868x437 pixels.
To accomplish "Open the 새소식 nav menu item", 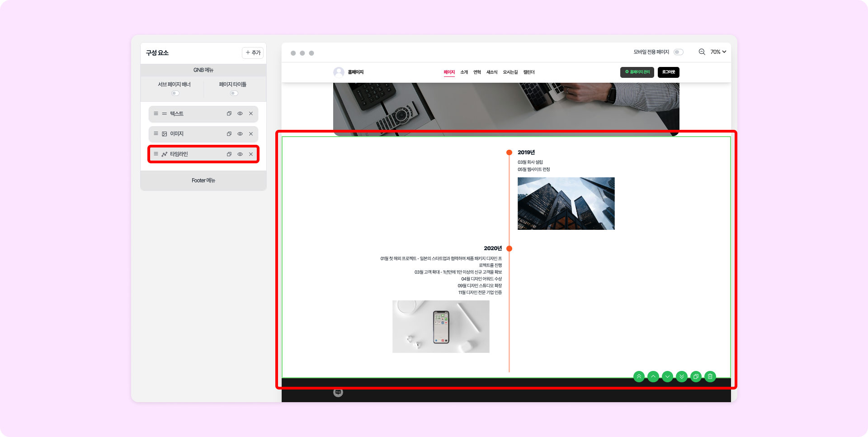I will tap(492, 72).
